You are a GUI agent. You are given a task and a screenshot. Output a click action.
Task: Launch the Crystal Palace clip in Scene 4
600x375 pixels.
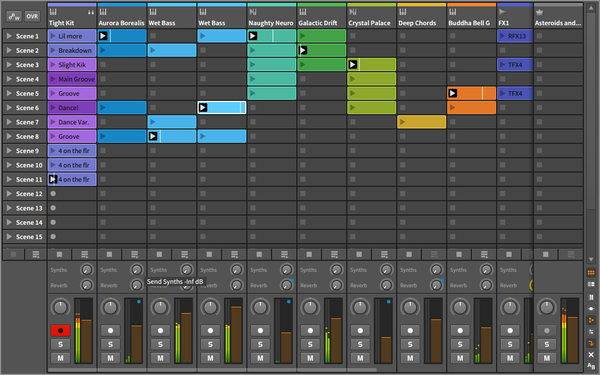[x=352, y=79]
